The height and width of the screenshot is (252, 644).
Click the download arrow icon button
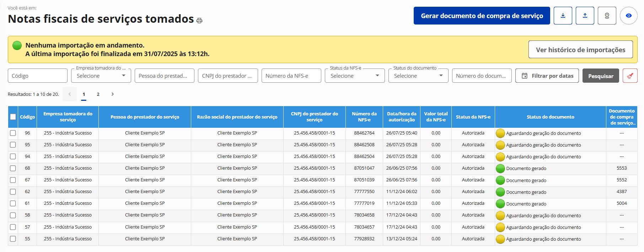[x=563, y=16]
